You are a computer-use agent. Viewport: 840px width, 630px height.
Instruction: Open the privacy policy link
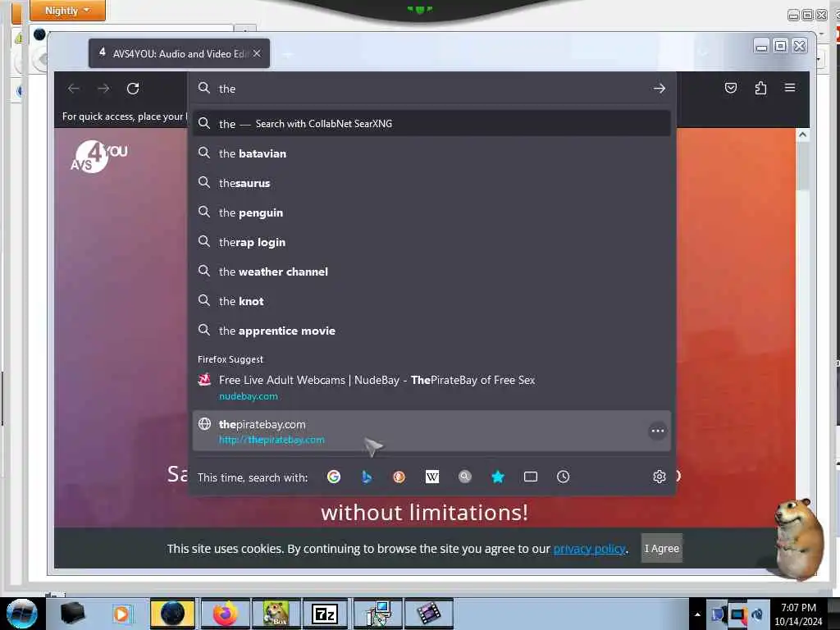pos(589,549)
